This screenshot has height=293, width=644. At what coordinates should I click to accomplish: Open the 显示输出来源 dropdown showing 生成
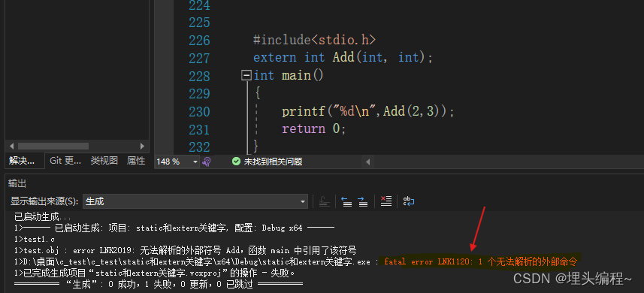195,201
